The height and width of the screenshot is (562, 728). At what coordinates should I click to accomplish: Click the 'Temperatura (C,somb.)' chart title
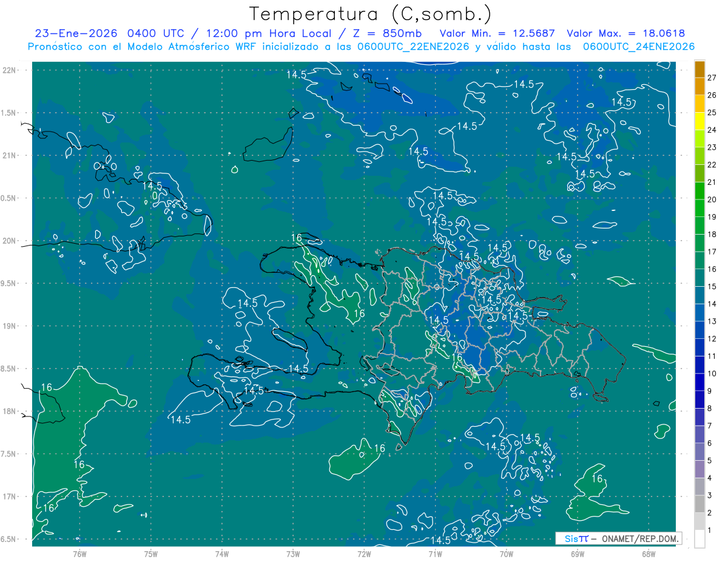pos(371,14)
